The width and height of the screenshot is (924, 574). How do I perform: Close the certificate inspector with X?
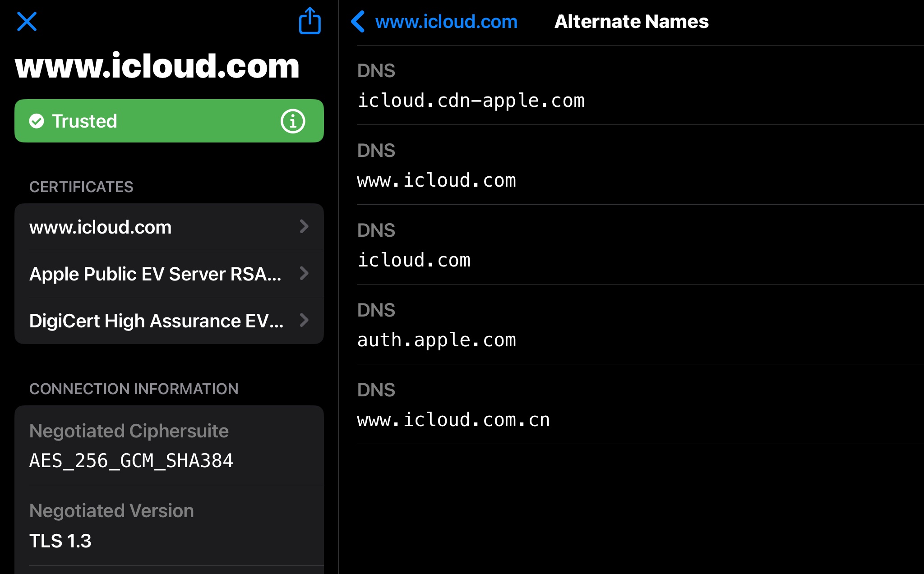[27, 21]
